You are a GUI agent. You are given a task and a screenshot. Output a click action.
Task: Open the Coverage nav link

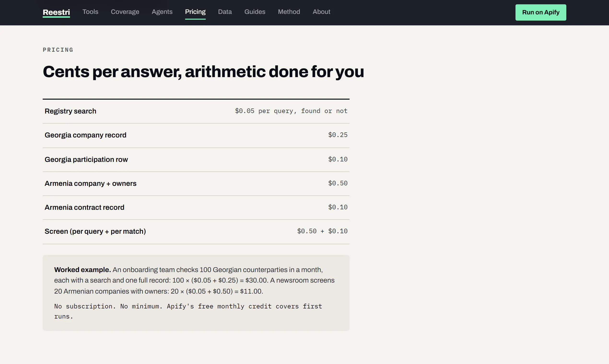click(x=125, y=12)
